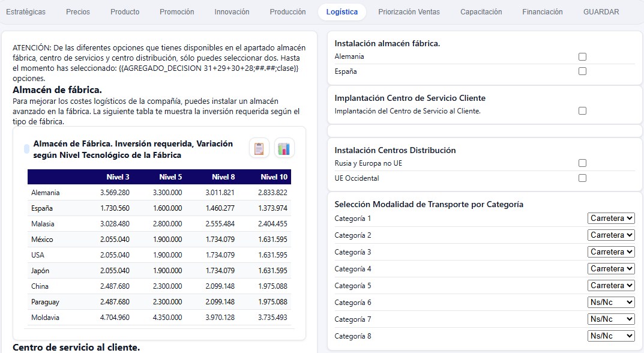Click Instalación almacén fábrica heading

point(387,44)
